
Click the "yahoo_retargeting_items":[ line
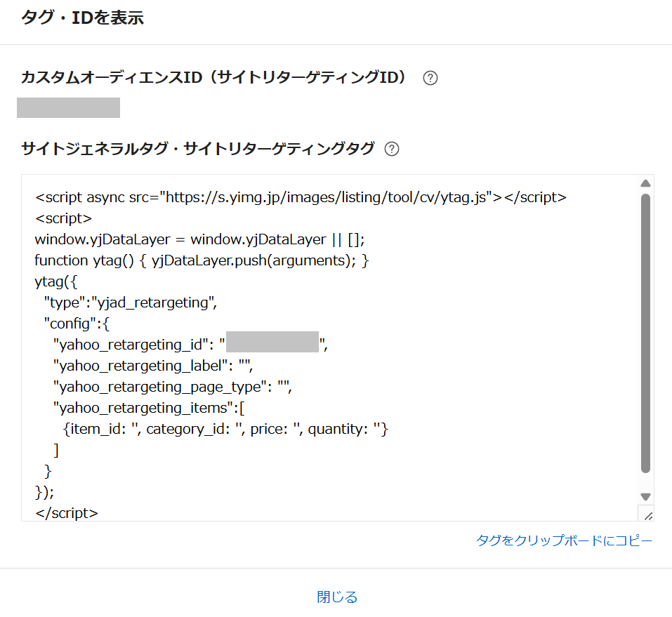[x=149, y=408]
